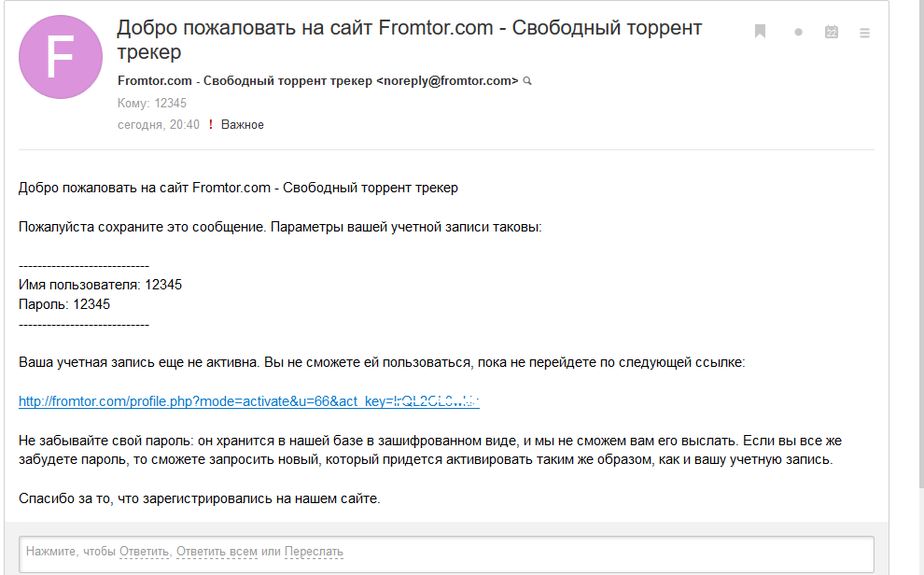924x575 pixels.
Task: Toggle the red importance exclamation mark
Action: (x=211, y=125)
